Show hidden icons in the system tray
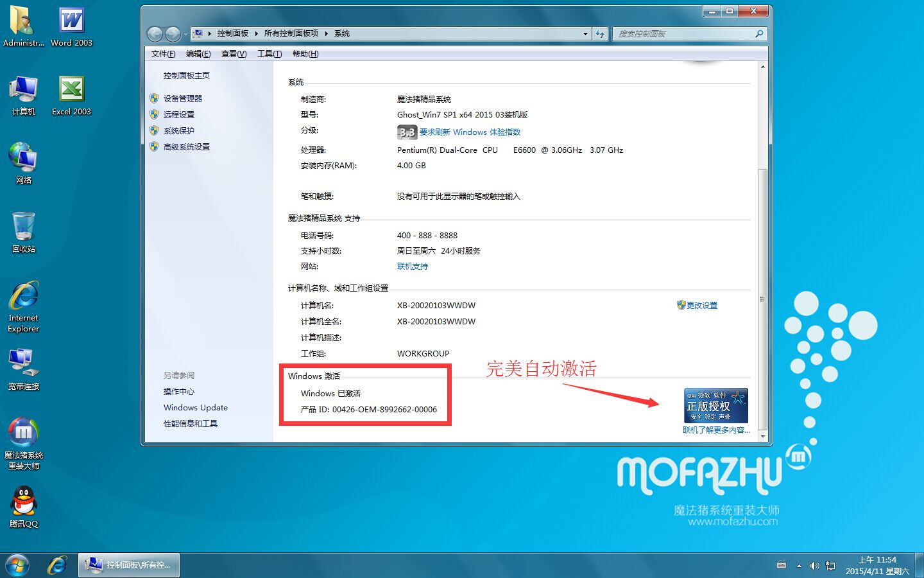 point(799,565)
